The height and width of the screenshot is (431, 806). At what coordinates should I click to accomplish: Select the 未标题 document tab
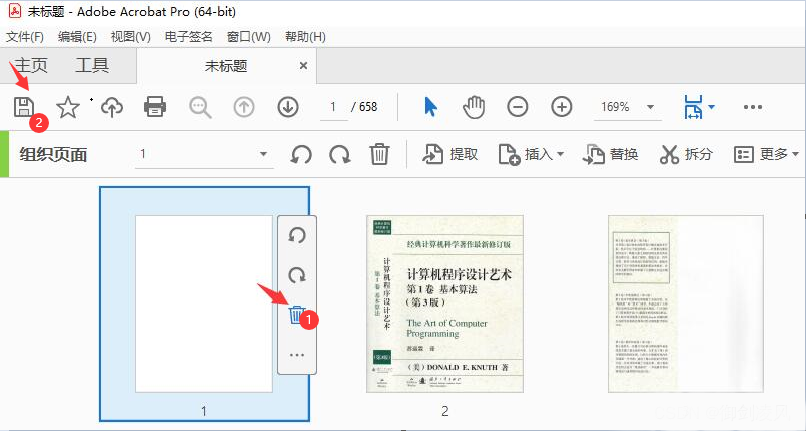[226, 66]
